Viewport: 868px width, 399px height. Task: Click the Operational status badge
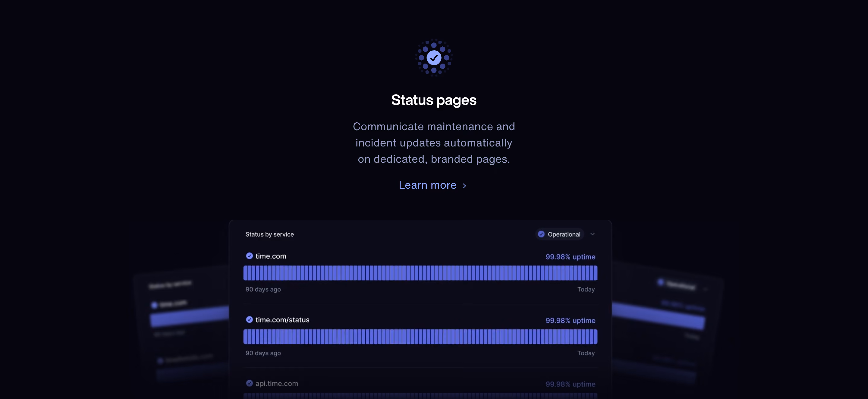click(x=559, y=234)
